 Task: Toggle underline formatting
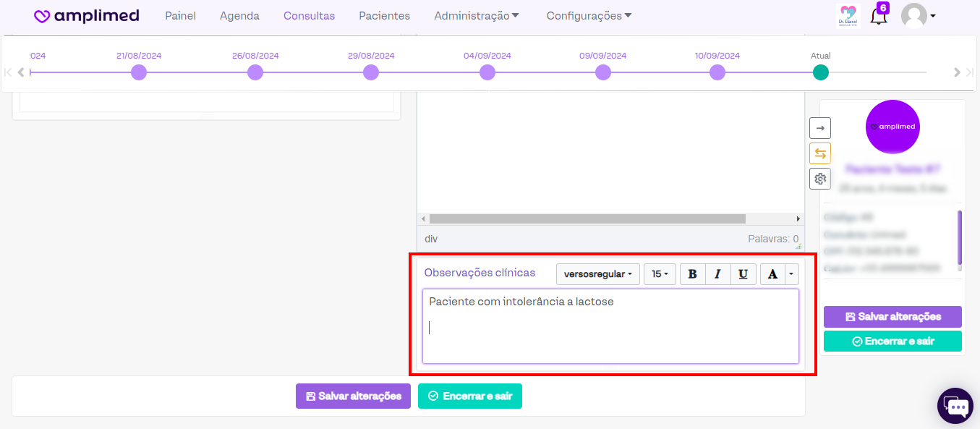click(743, 274)
